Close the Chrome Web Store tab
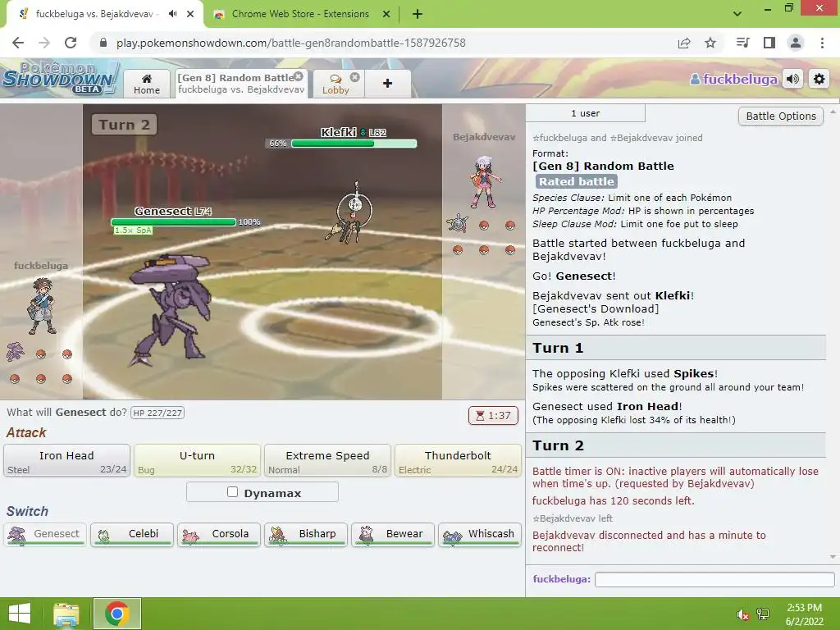 pos(386,14)
